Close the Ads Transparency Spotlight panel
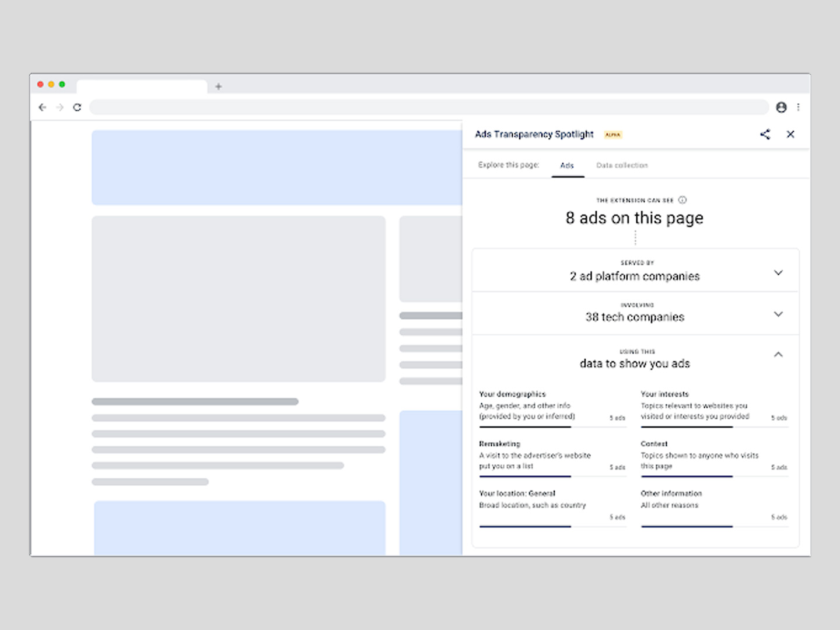 (790, 134)
